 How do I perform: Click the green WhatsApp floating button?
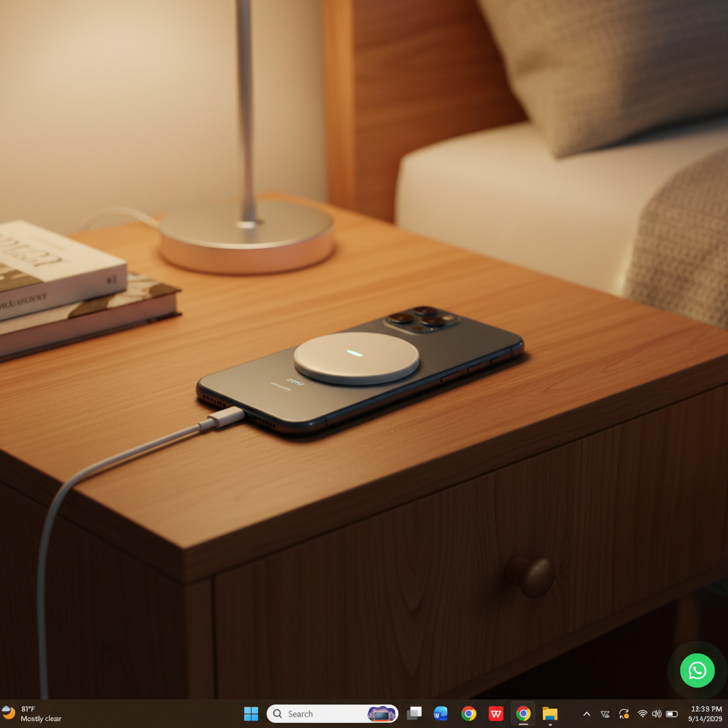pyautogui.click(x=697, y=670)
